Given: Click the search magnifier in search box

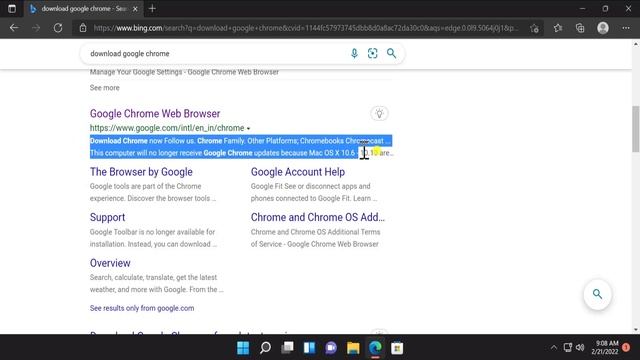Looking at the screenshot, I should click(x=391, y=53).
